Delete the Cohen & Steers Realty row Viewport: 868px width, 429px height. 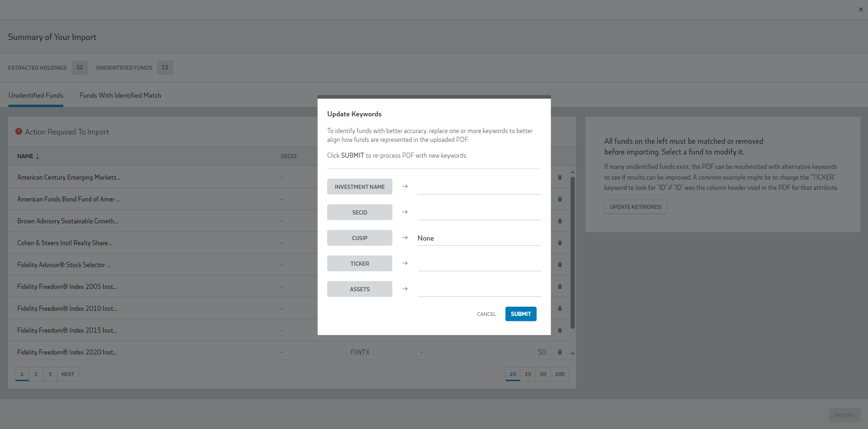tap(559, 243)
